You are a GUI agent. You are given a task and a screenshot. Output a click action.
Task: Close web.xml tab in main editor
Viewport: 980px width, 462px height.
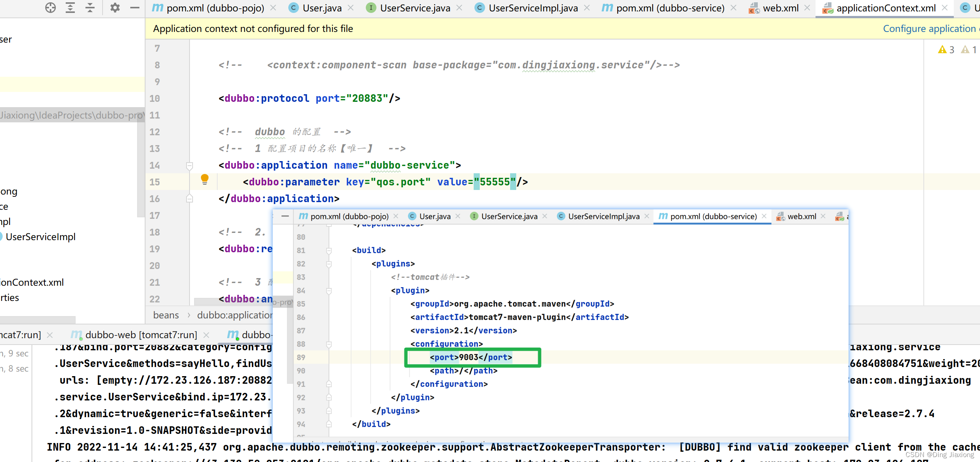coord(807,8)
